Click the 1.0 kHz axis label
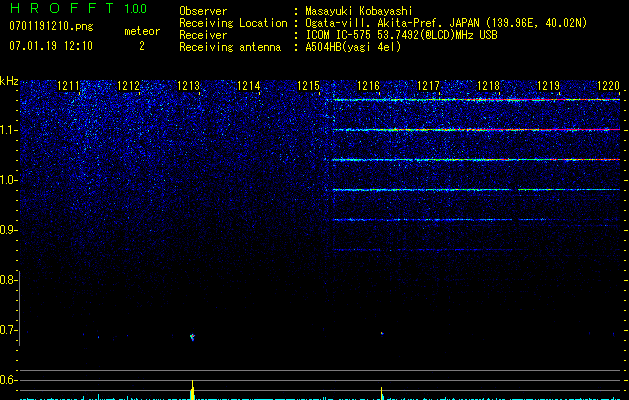 coord(8,180)
